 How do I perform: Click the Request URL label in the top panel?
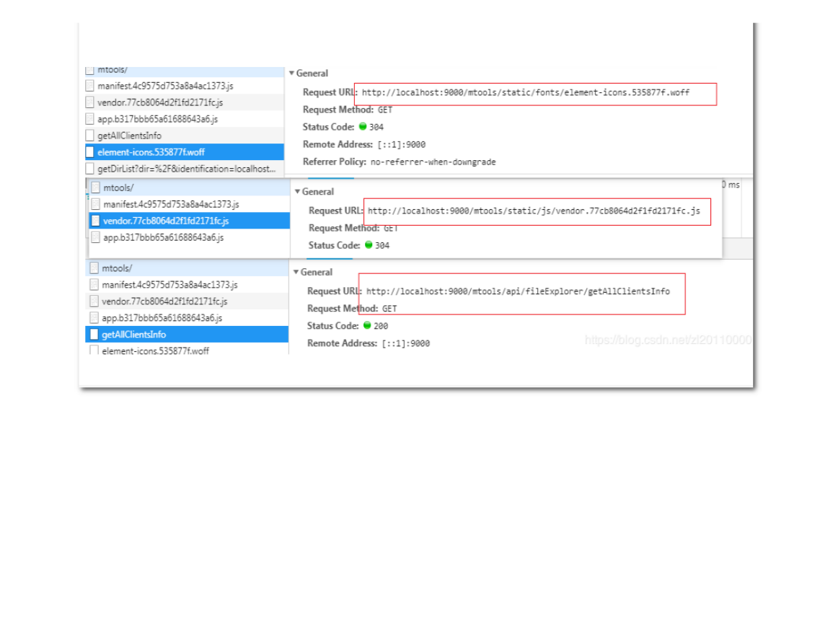pos(330,92)
